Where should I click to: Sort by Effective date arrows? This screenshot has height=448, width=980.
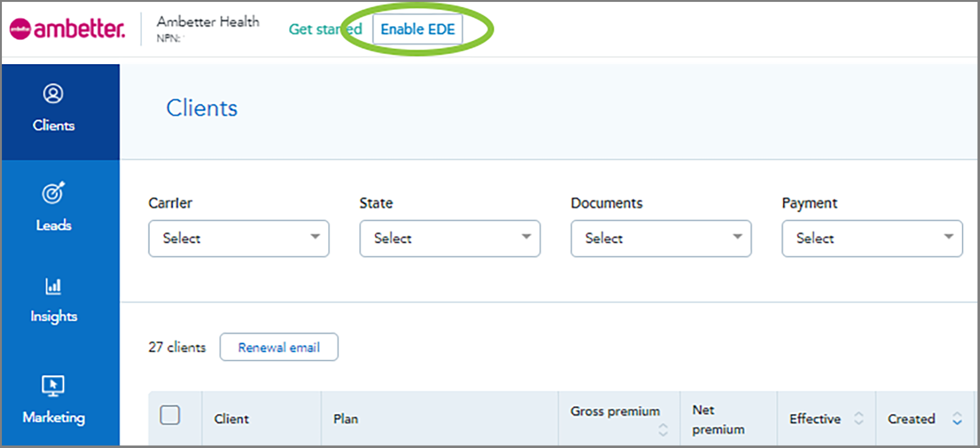tap(859, 419)
